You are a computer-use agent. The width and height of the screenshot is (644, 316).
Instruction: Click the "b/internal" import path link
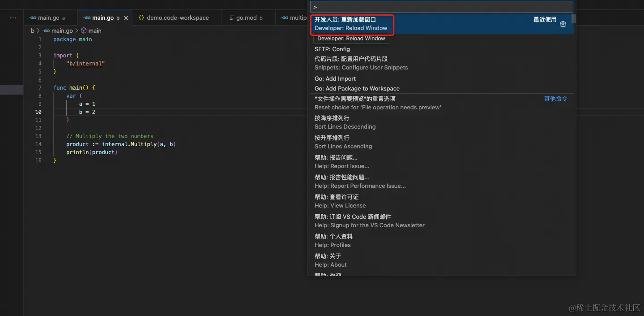click(85, 64)
